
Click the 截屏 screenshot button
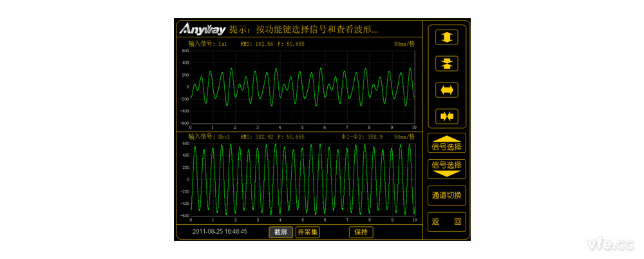pos(280,233)
